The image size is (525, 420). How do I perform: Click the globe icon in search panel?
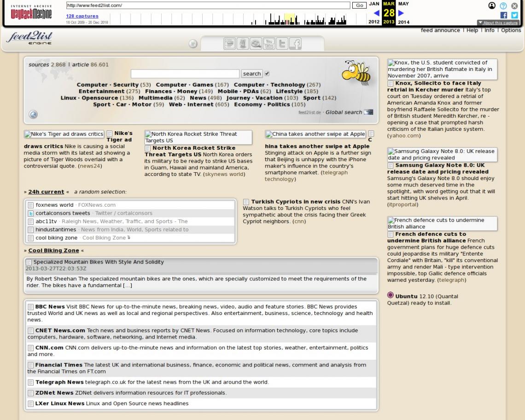pyautogui.click(x=33, y=115)
